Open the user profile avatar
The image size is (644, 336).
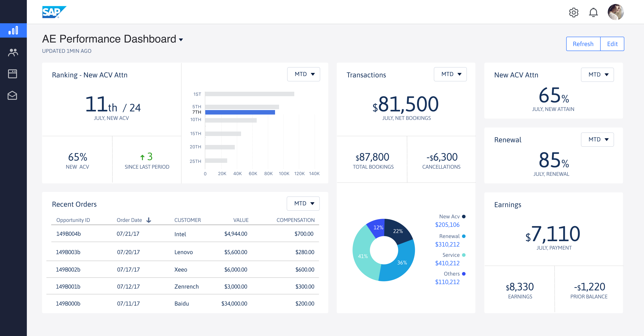point(616,12)
